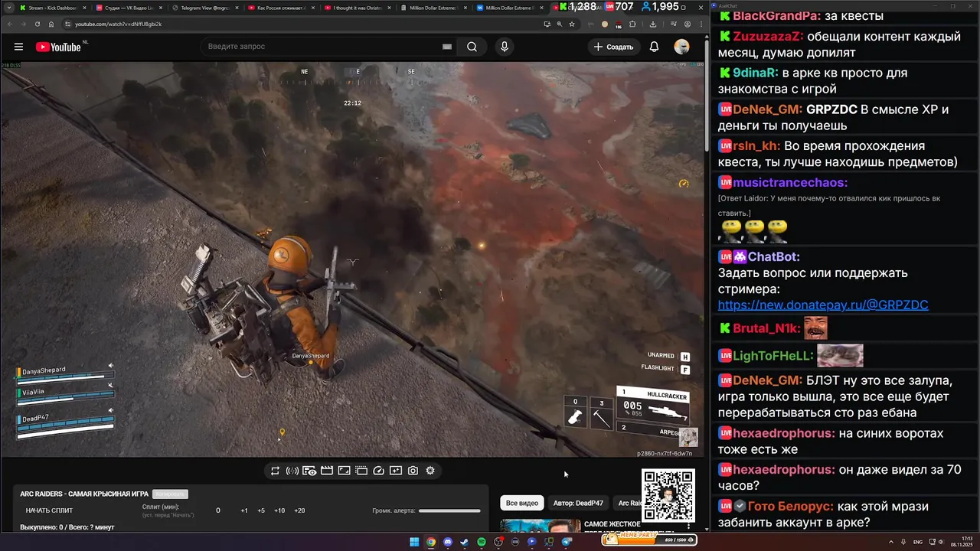Screen dimensions: 980x551
Task: Click username 9dinaR in chat
Action: (x=756, y=73)
